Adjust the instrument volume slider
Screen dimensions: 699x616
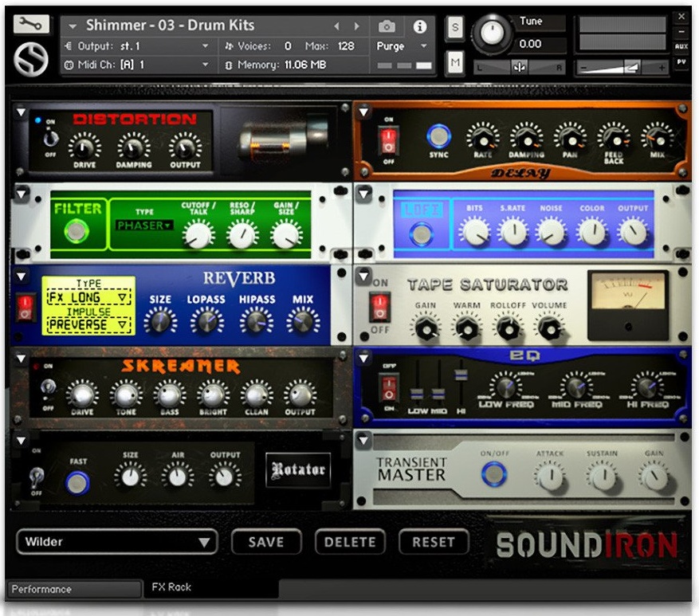(622, 68)
